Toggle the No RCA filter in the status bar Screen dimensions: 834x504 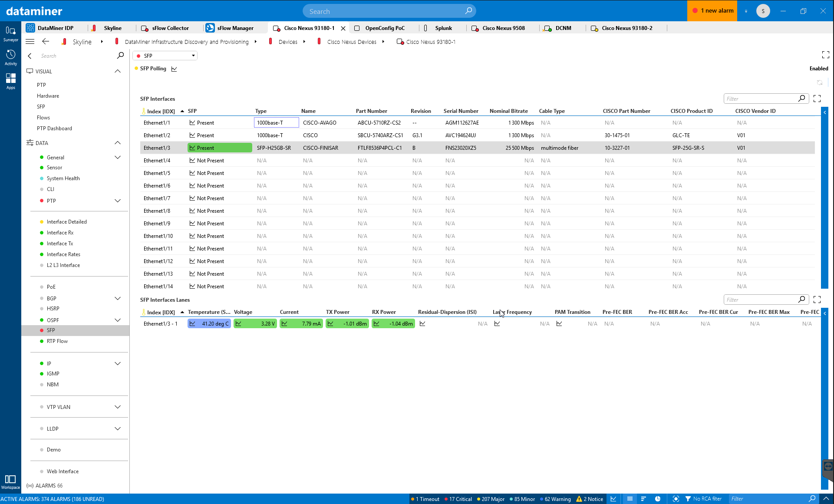point(703,499)
